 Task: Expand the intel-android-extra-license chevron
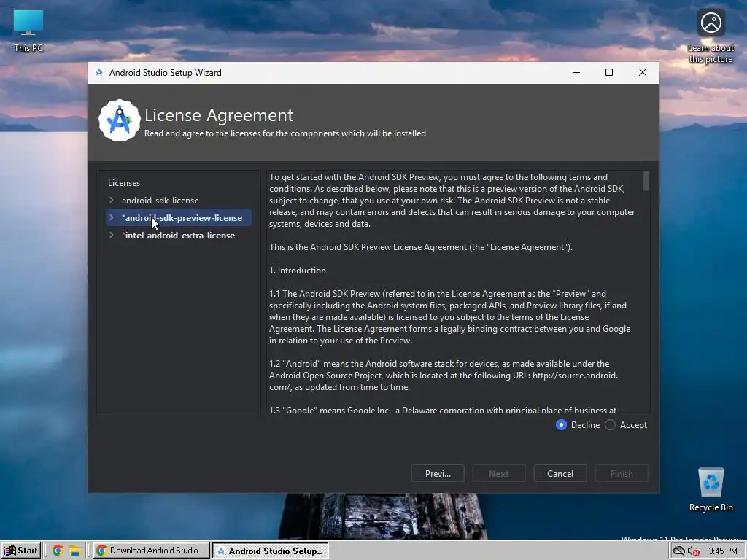(112, 236)
